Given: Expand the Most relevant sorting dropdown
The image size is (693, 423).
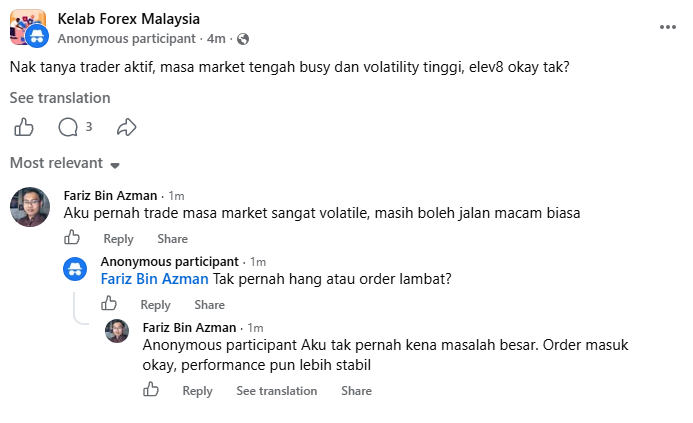Looking at the screenshot, I should click(65, 163).
